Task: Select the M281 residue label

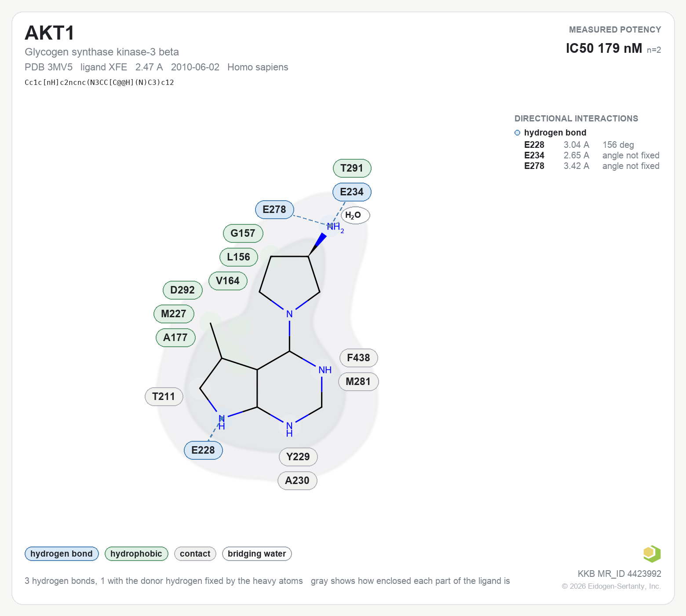Action: tap(358, 381)
